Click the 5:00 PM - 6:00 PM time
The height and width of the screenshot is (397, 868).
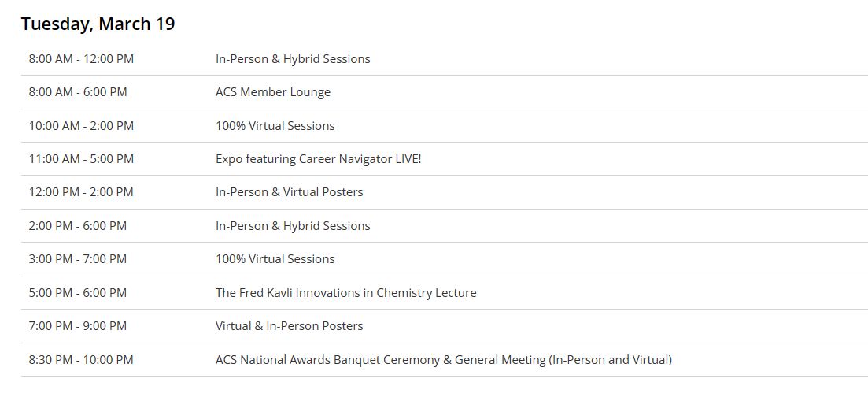pos(78,293)
